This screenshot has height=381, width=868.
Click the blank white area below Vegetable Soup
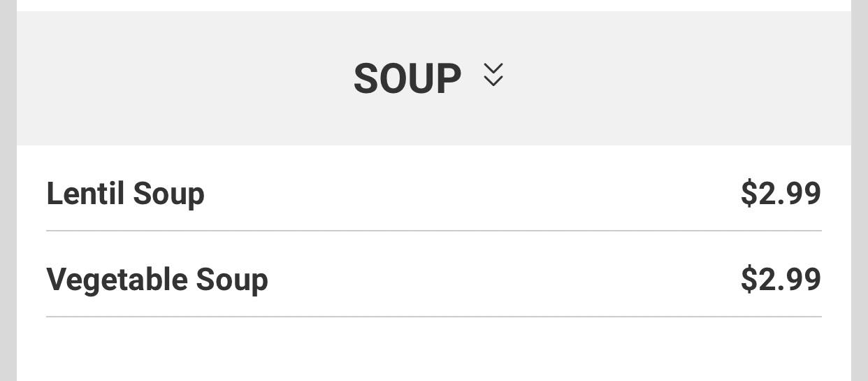pyautogui.click(x=434, y=350)
